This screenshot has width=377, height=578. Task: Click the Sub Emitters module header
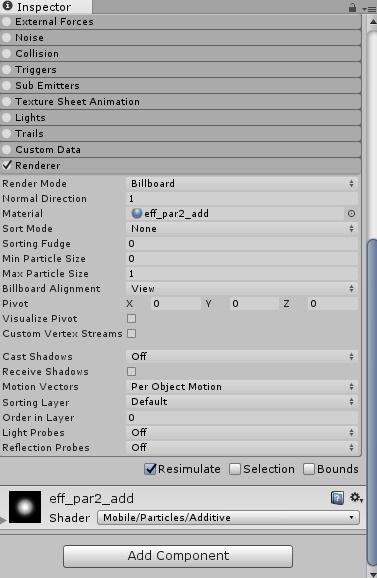point(180,86)
